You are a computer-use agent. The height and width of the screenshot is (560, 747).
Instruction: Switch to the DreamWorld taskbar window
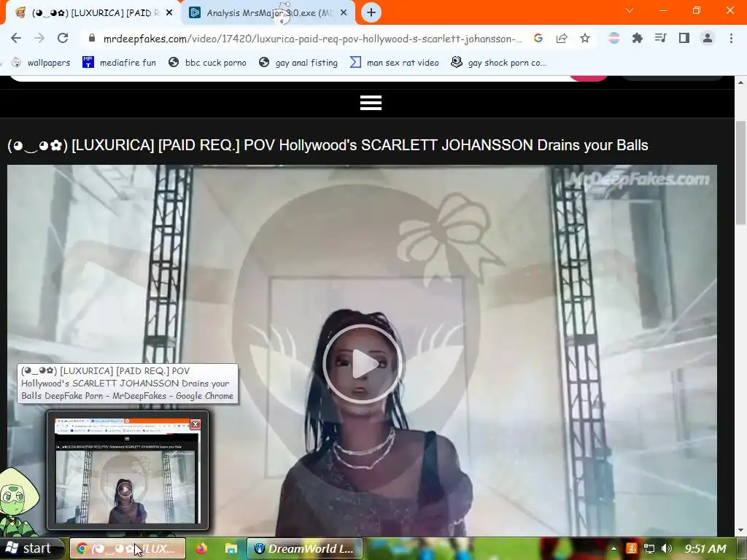click(x=305, y=548)
